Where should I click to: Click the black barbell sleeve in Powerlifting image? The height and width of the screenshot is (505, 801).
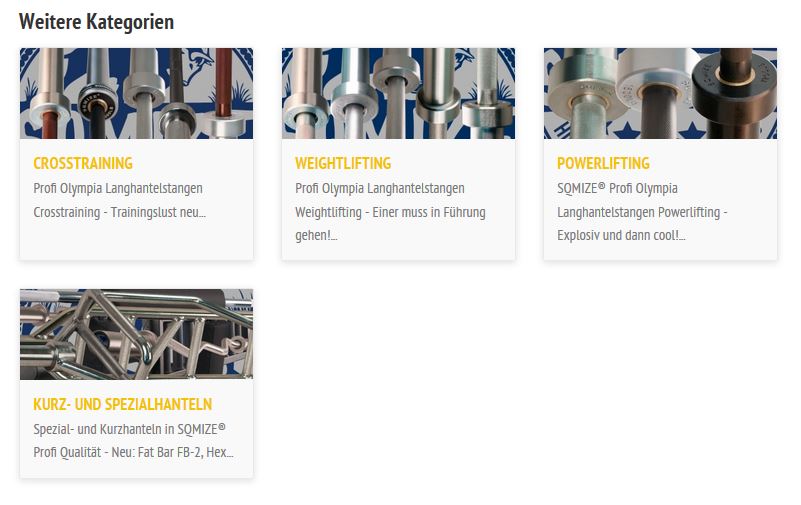[x=735, y=94]
